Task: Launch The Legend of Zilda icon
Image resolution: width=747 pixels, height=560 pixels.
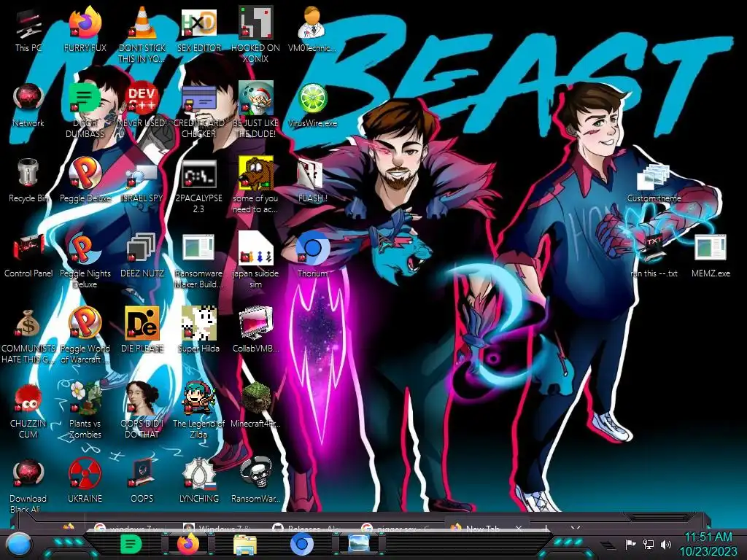Action: (x=198, y=410)
